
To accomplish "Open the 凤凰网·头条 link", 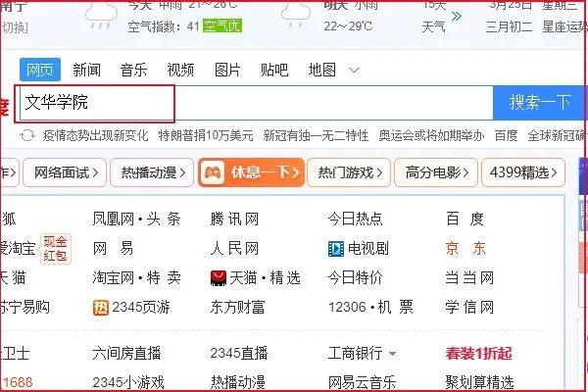I will click(x=137, y=219).
